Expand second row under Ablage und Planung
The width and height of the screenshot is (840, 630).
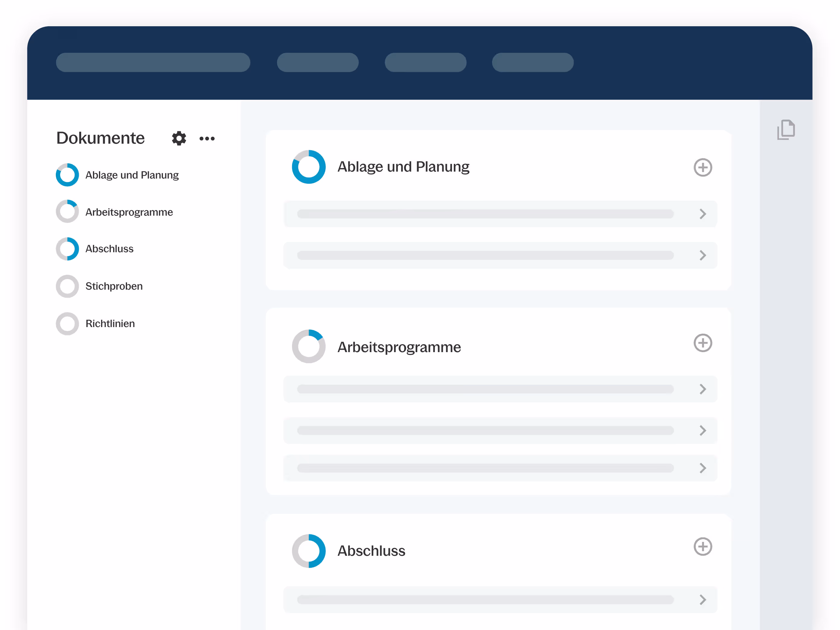click(702, 255)
